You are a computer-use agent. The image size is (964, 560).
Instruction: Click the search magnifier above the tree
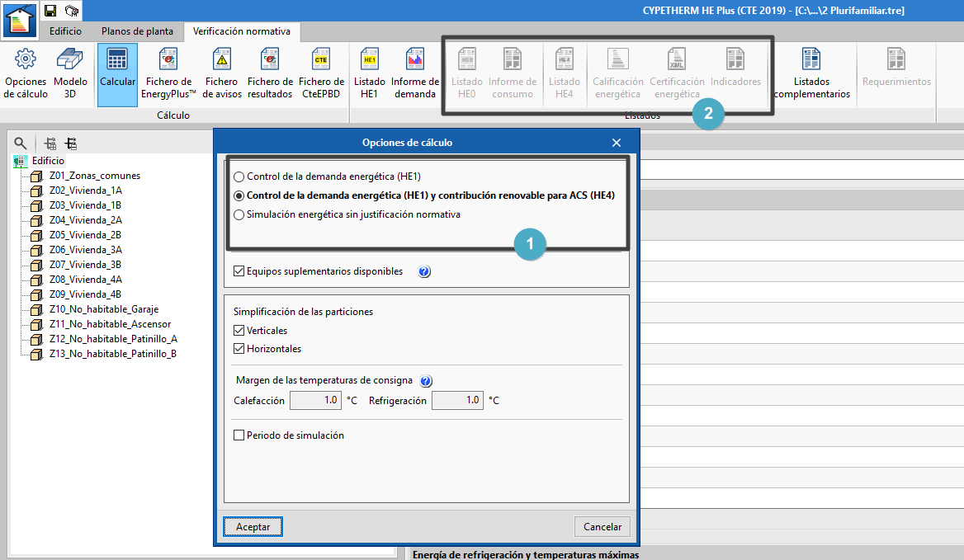pos(21,144)
